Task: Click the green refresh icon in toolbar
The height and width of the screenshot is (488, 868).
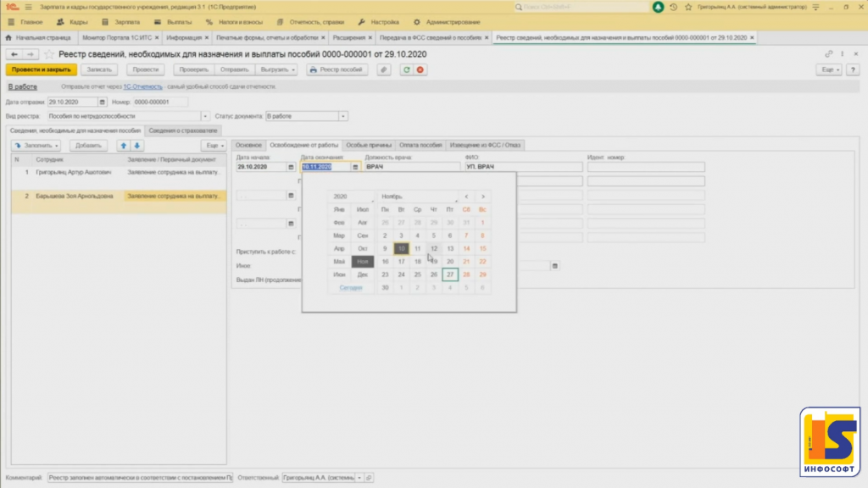Action: tap(407, 70)
